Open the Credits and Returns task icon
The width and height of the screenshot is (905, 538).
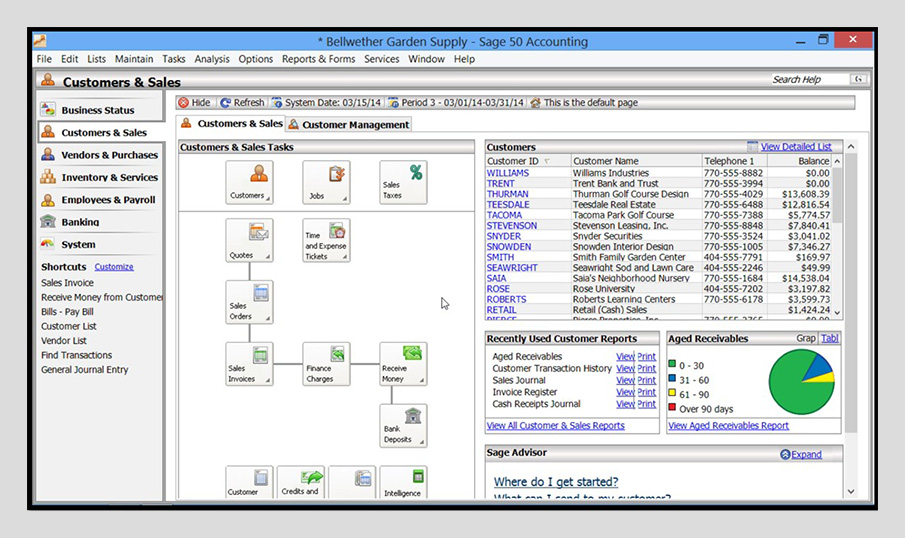(301, 482)
